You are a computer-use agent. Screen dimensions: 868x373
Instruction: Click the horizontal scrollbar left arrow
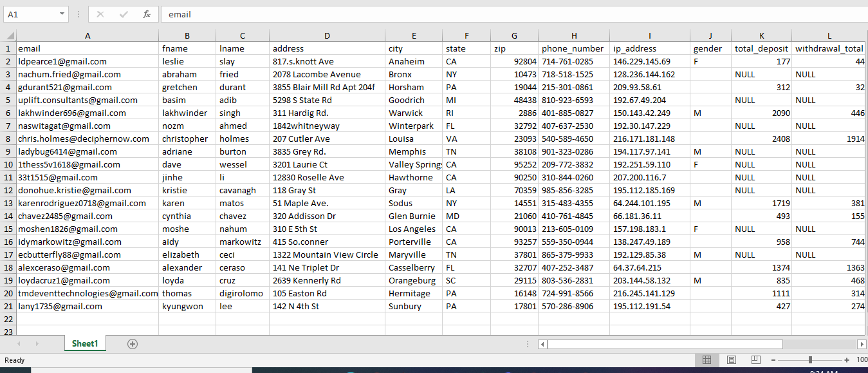[542, 344]
